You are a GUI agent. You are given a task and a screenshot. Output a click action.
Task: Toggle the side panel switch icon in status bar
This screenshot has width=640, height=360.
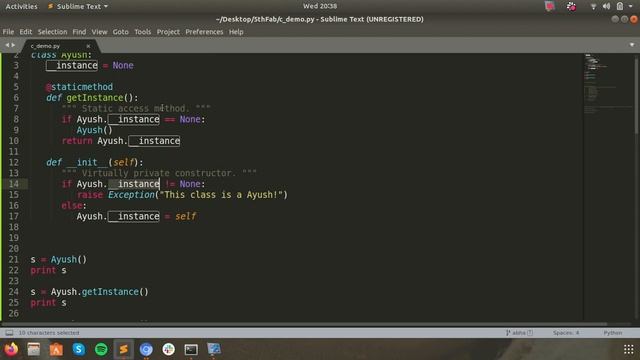(9, 333)
